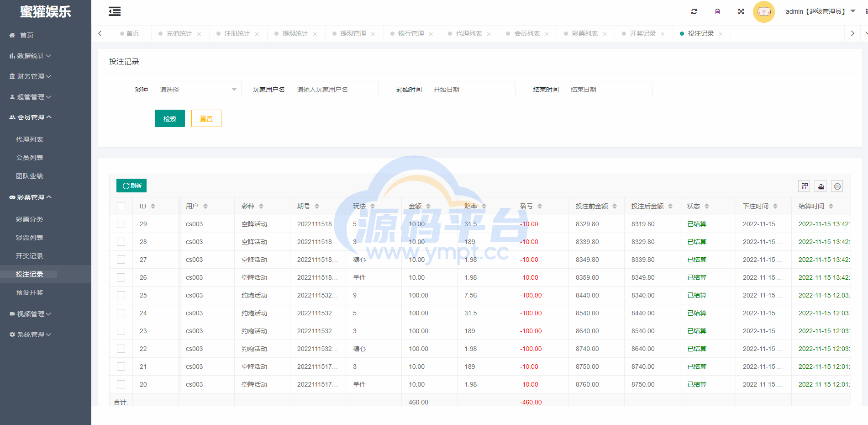
Task: Check the row with ID 25
Action: (121, 295)
